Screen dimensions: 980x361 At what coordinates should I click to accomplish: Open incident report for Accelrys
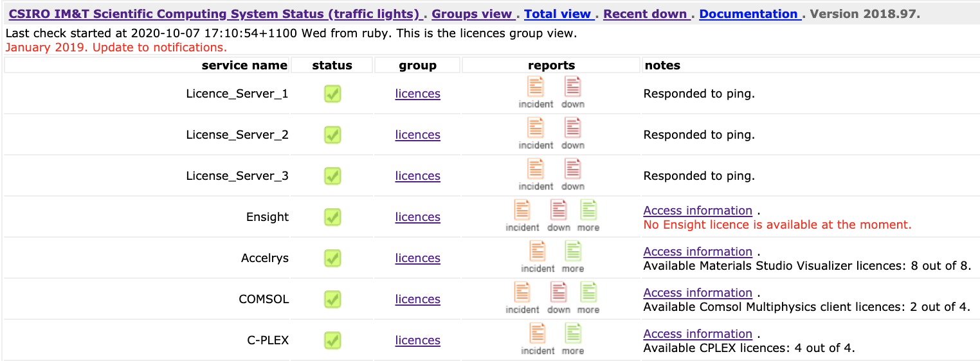point(538,257)
